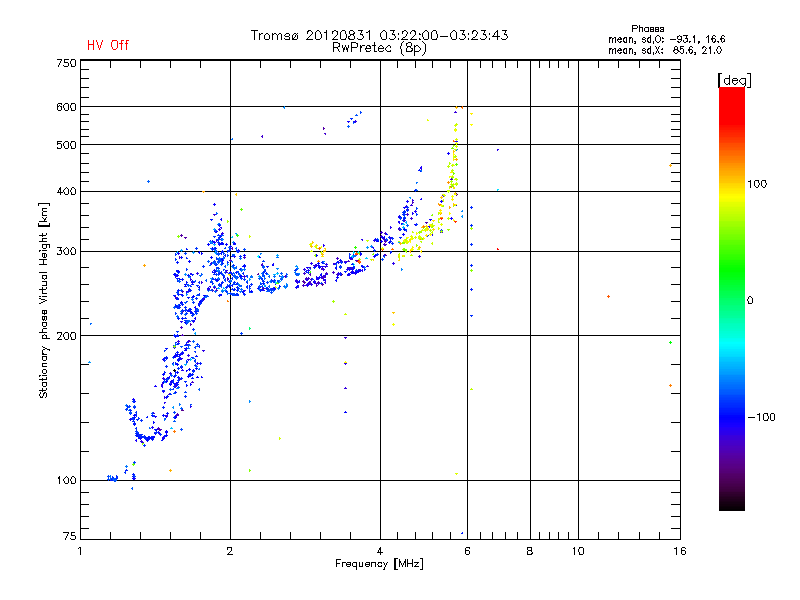Click the colorbar tick label "0"

pos(750,301)
